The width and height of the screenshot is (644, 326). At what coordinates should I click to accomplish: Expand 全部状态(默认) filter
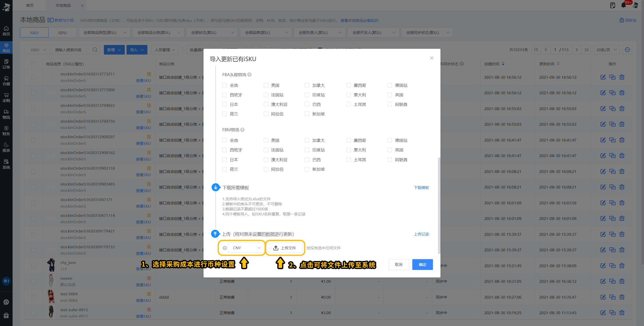click(x=212, y=32)
